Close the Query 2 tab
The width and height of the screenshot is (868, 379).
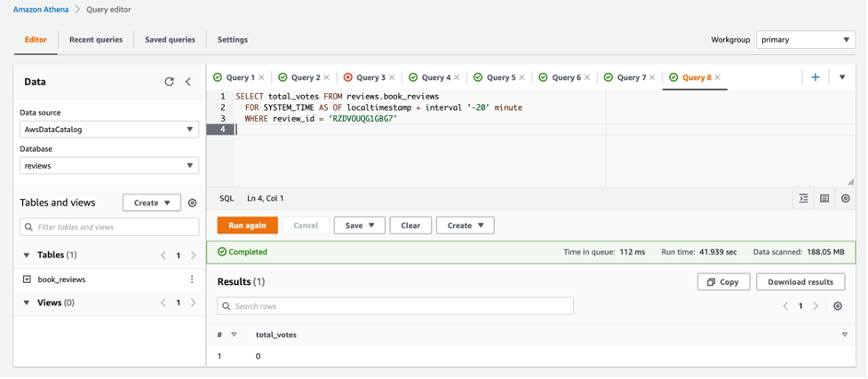click(x=327, y=77)
